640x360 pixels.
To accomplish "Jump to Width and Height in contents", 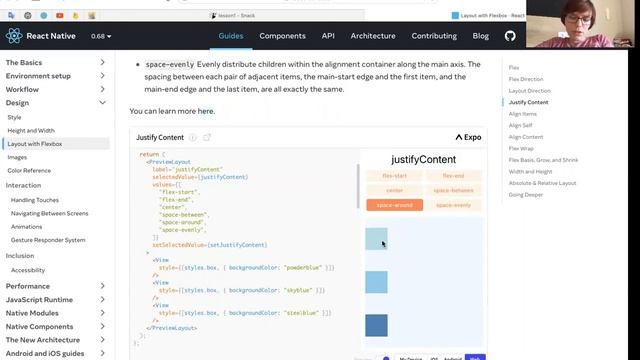I will pyautogui.click(x=530, y=171).
